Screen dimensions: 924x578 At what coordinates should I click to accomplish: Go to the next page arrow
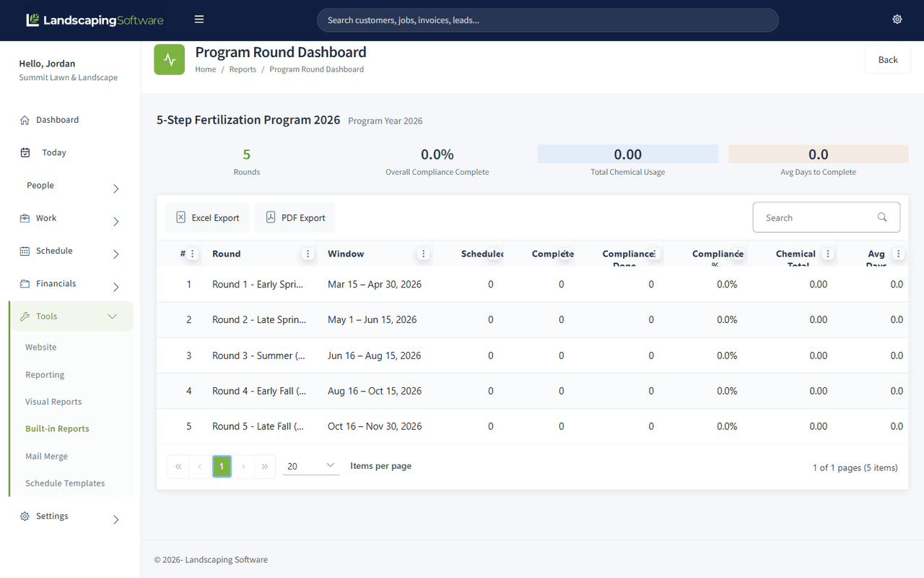(243, 467)
